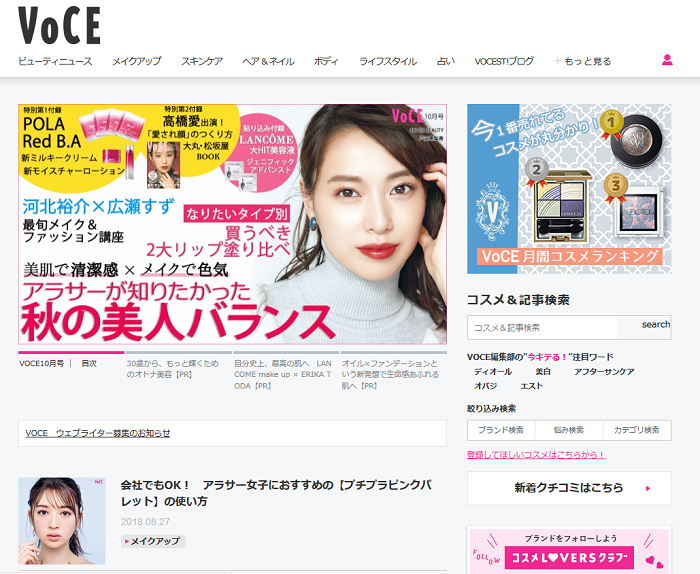
Task: Open スキンケア menu
Action: coord(202,61)
